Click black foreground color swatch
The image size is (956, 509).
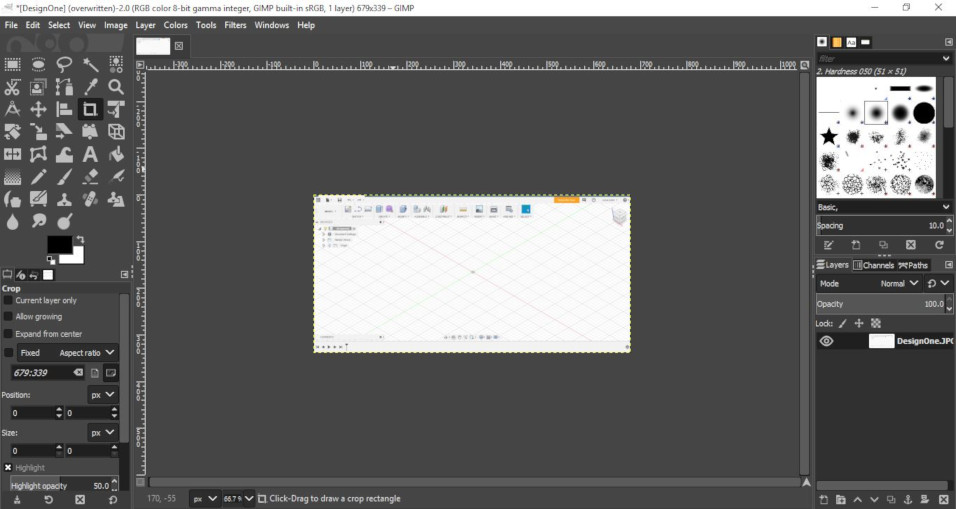pos(60,245)
